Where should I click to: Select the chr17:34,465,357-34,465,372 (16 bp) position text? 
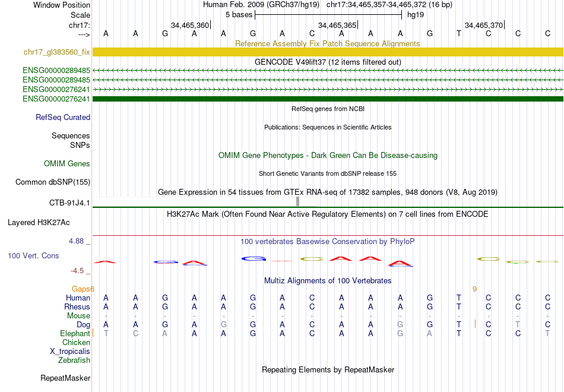pyautogui.click(x=389, y=5)
